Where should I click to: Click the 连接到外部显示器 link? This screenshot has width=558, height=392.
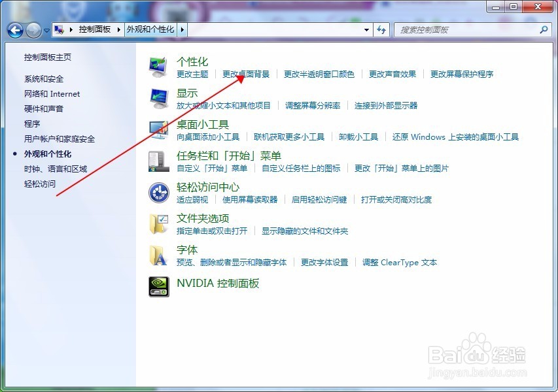coord(386,105)
